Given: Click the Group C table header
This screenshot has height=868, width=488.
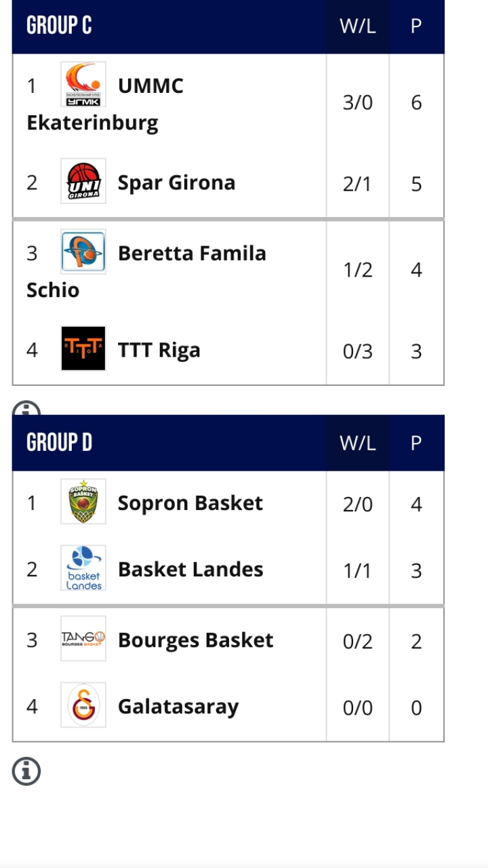Looking at the screenshot, I should point(60,26).
